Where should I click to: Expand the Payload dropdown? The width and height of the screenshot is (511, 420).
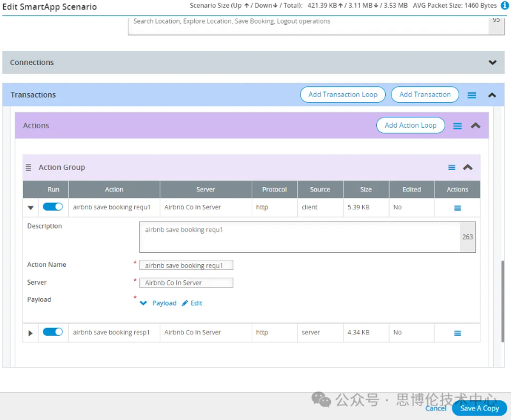(144, 303)
